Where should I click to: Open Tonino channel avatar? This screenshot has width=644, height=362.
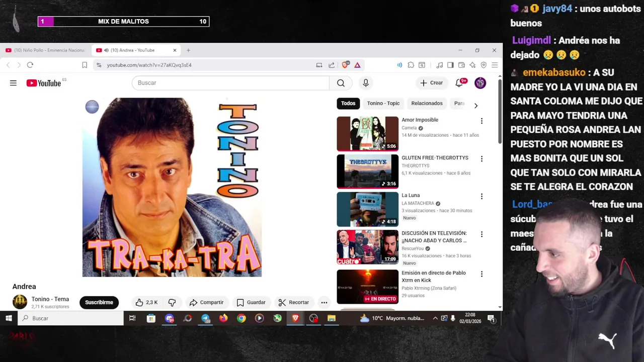point(20,302)
